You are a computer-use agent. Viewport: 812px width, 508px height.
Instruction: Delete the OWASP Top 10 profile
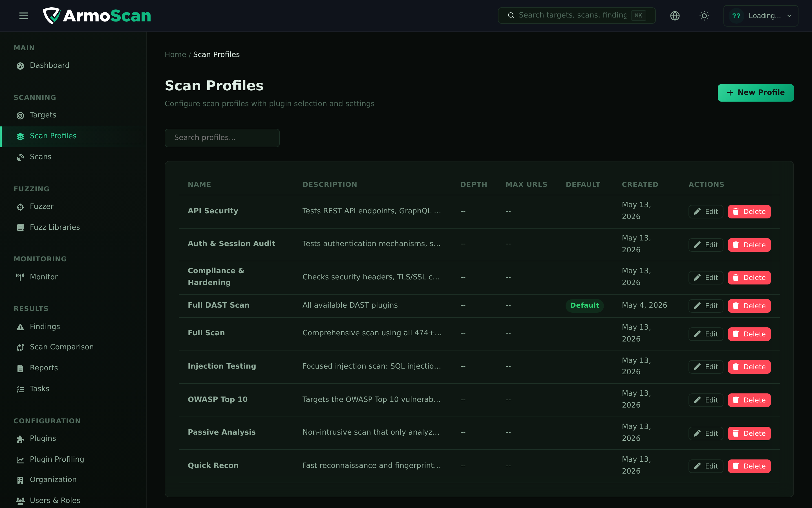tap(749, 400)
